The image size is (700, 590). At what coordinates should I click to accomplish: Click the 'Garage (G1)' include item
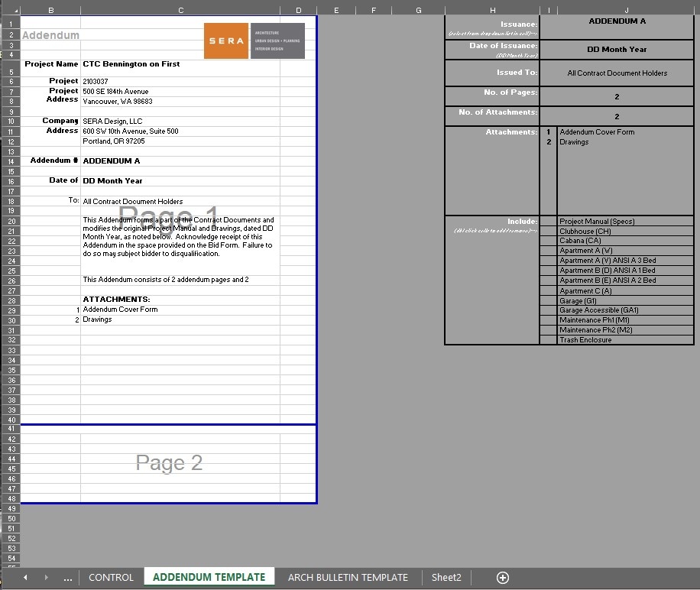tap(625, 301)
